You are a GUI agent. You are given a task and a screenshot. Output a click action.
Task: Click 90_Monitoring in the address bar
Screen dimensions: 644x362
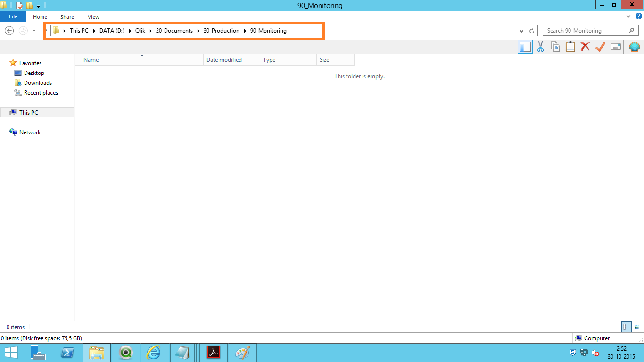point(268,31)
